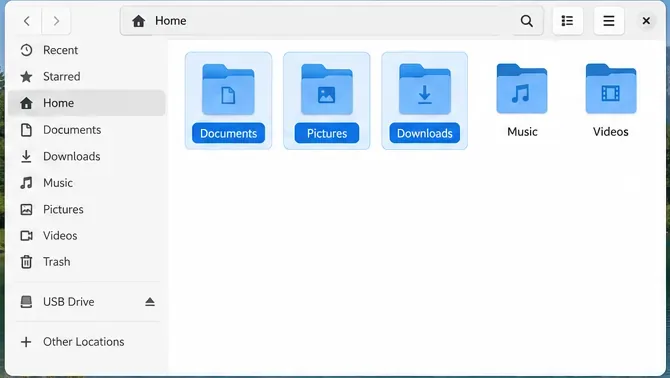
Task: Eject the USB Drive
Action: [150, 302]
